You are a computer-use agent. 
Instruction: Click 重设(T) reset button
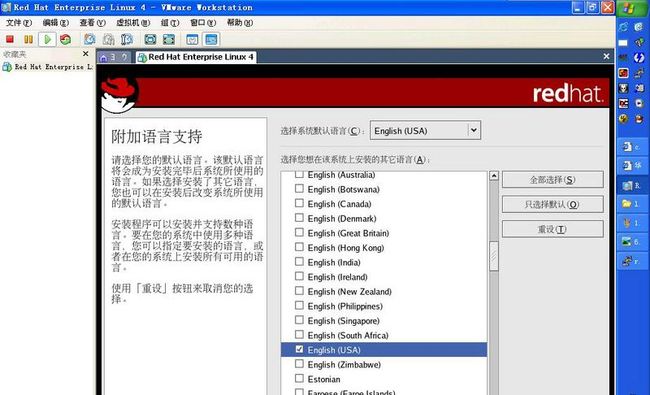(553, 229)
